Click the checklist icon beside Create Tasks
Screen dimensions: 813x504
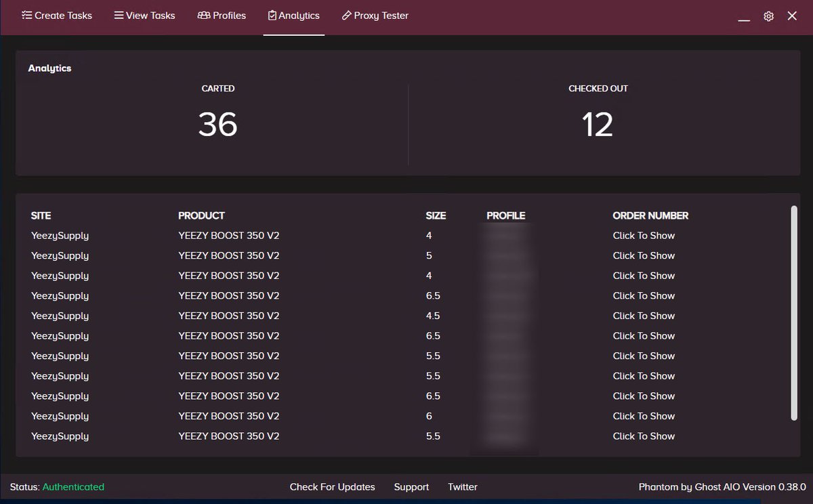tap(27, 15)
